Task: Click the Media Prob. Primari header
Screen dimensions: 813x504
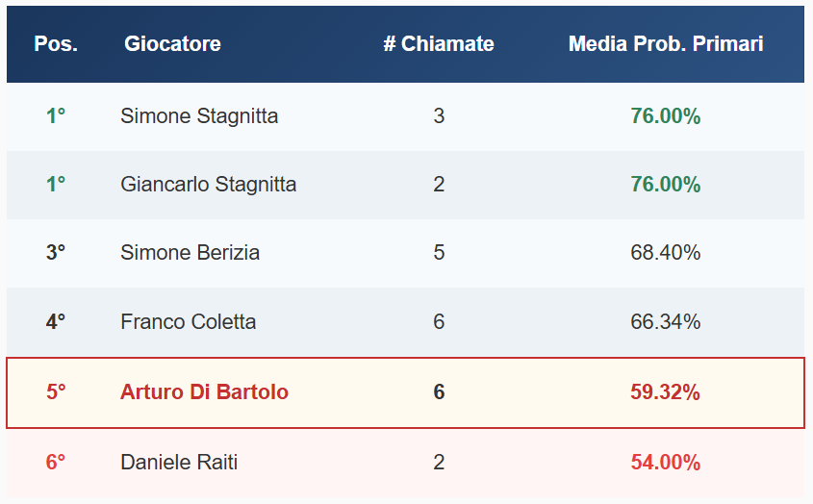Action: (x=666, y=44)
